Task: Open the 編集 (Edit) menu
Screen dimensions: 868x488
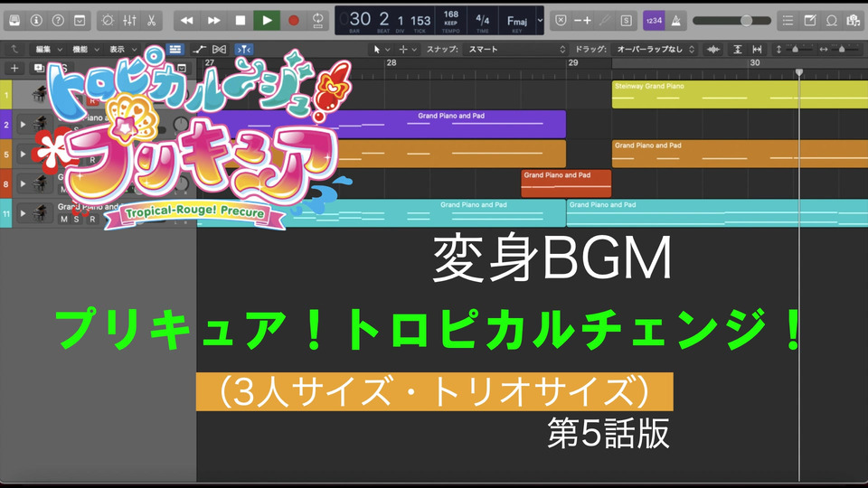Action: (48, 49)
